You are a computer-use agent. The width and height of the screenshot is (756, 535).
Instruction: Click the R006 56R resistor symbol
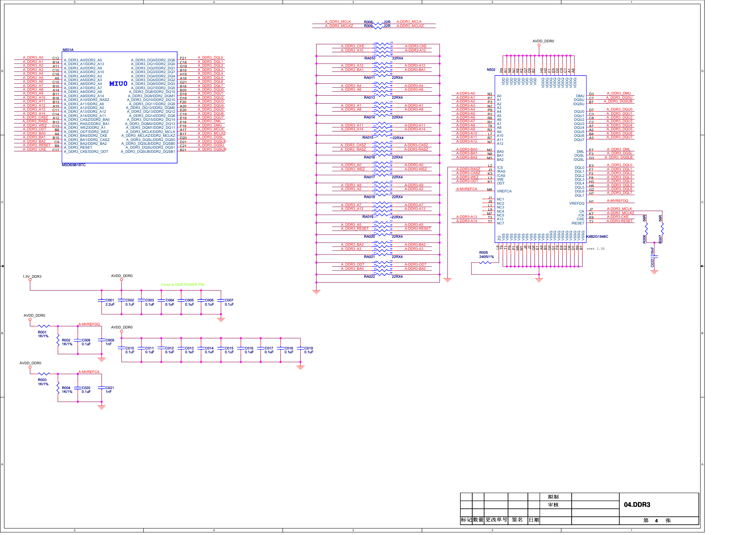tap(646, 228)
